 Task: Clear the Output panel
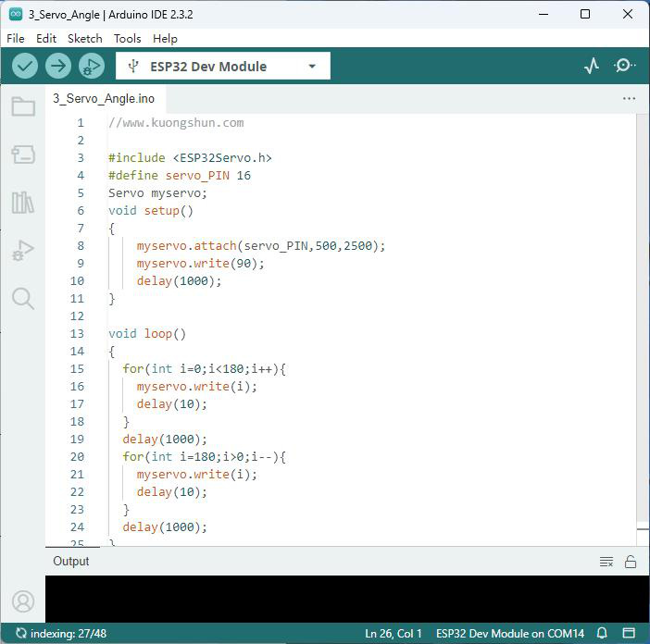[x=606, y=562]
